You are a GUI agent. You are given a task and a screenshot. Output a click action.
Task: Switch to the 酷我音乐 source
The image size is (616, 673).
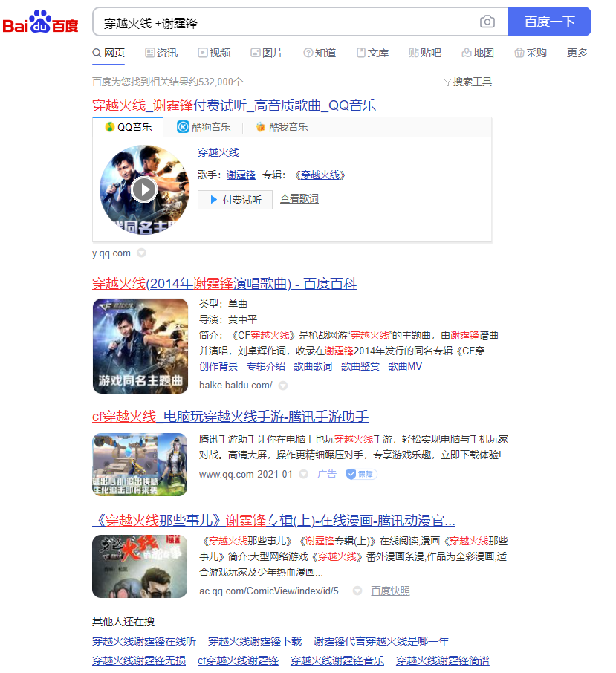click(x=287, y=127)
